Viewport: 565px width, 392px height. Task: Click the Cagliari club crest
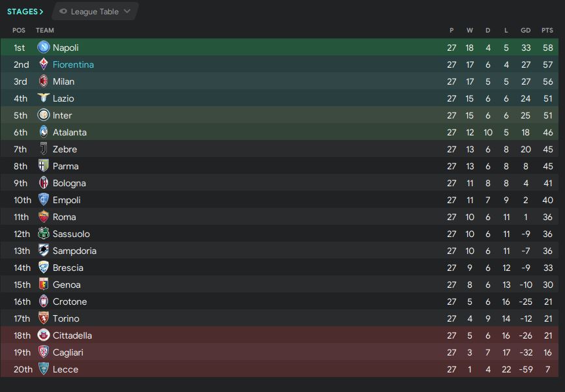pos(44,352)
